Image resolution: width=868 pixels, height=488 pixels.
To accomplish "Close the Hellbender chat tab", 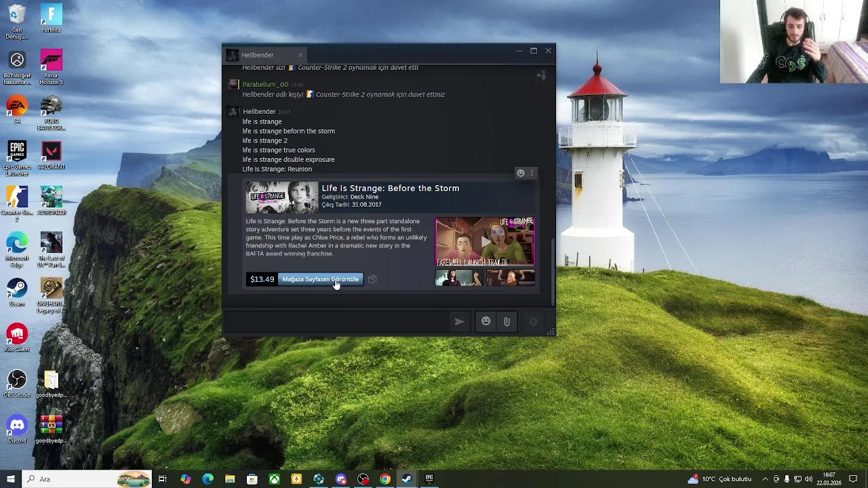I will coord(300,55).
